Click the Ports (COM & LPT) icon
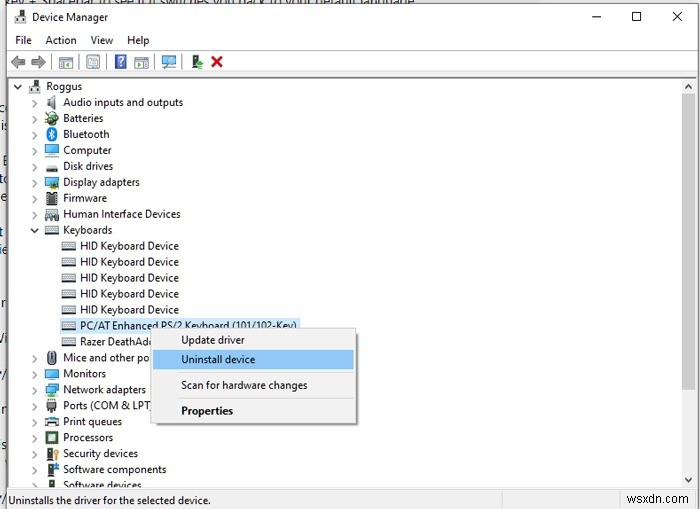This screenshot has width=700, height=509. pos(52,405)
